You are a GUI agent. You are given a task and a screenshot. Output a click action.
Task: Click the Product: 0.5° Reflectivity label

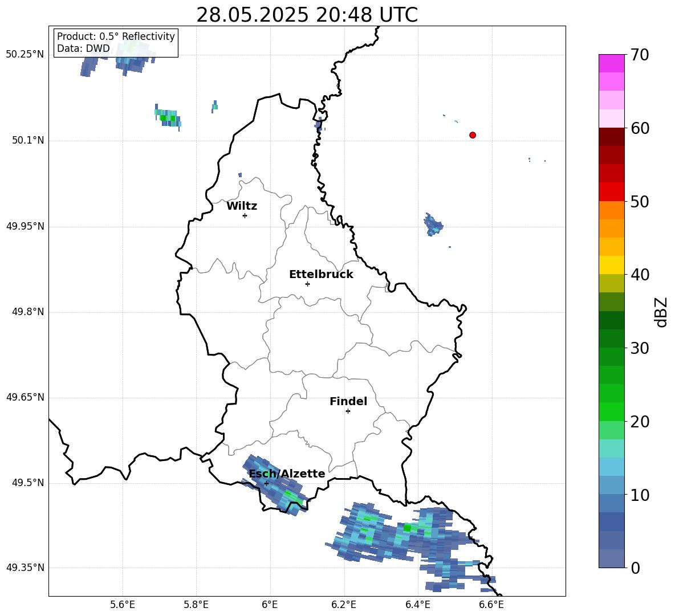[116, 36]
